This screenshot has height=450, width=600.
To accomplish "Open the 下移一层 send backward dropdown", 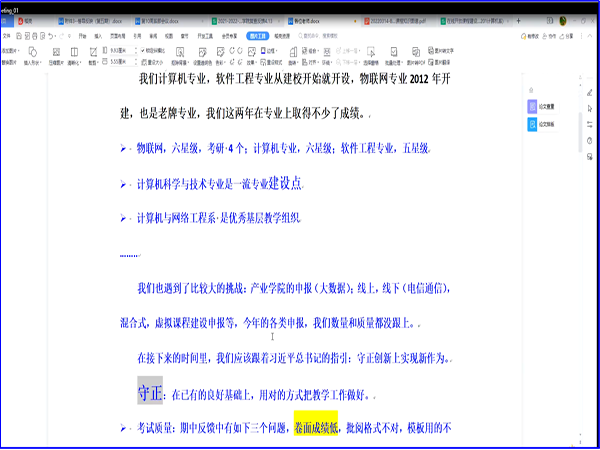I will click(x=346, y=62).
